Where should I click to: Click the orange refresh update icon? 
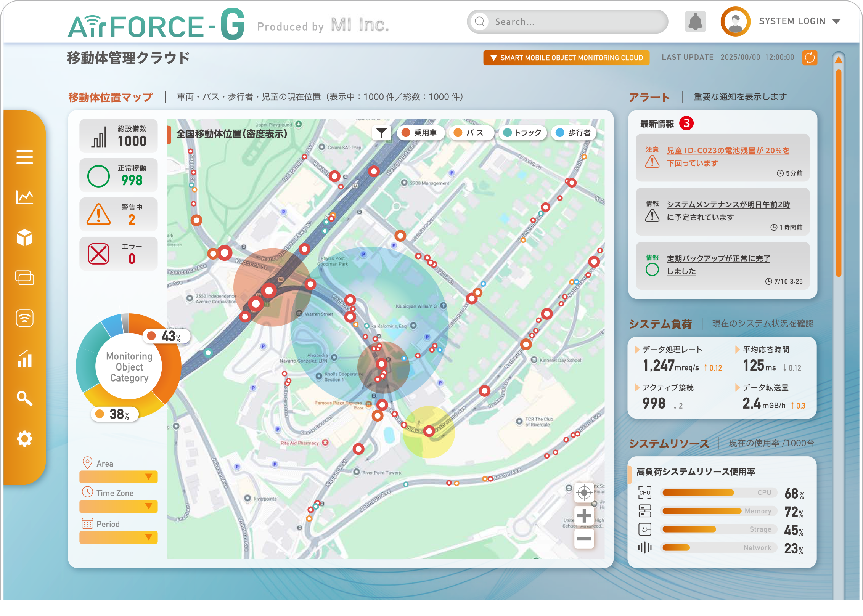pos(810,58)
